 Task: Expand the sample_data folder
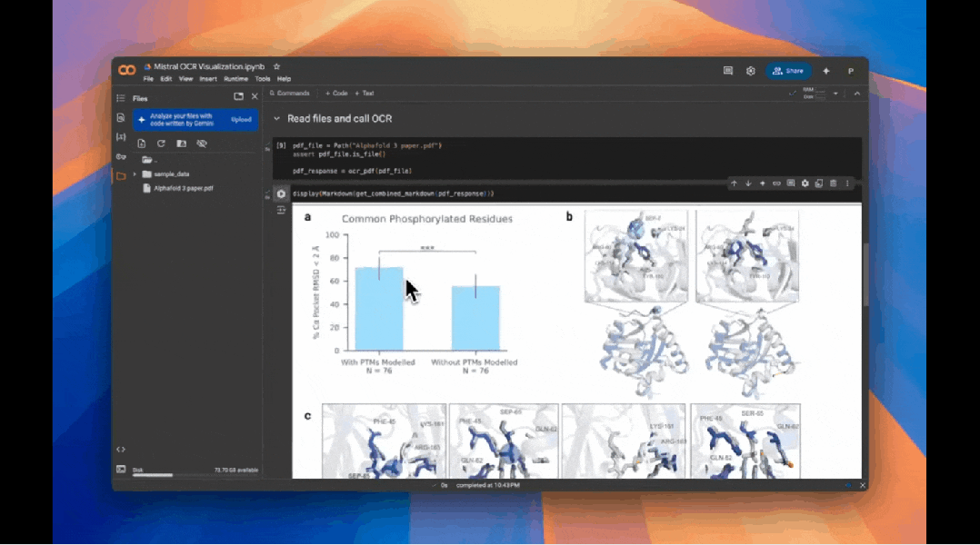[135, 174]
